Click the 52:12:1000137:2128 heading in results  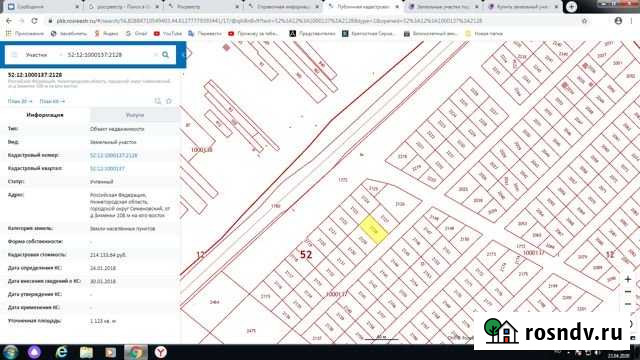pos(35,75)
